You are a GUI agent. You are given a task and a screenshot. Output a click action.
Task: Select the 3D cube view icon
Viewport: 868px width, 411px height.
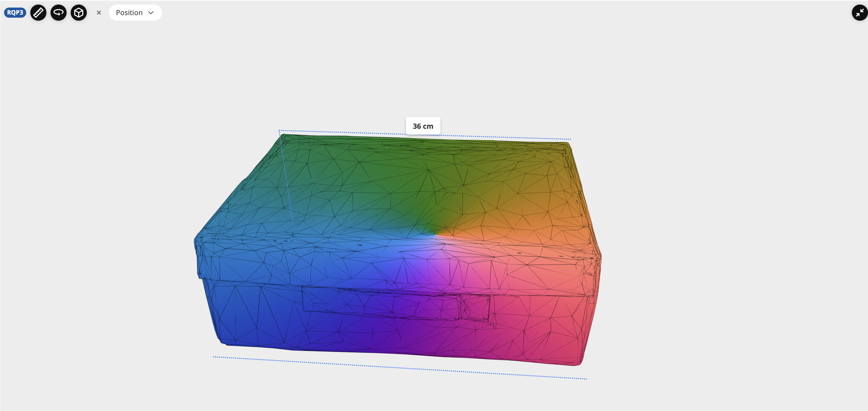[x=79, y=12]
